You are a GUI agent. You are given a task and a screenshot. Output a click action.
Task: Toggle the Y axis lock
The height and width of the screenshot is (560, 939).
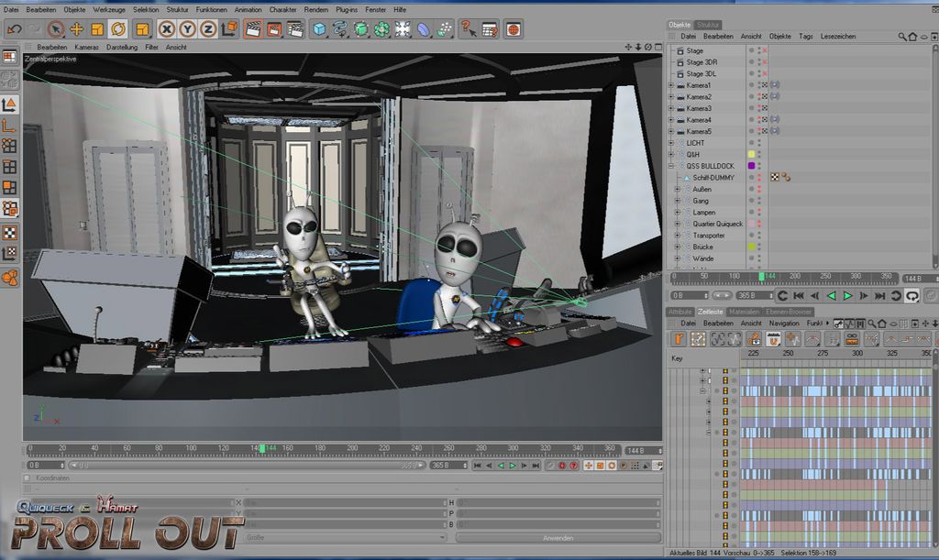tap(187, 29)
